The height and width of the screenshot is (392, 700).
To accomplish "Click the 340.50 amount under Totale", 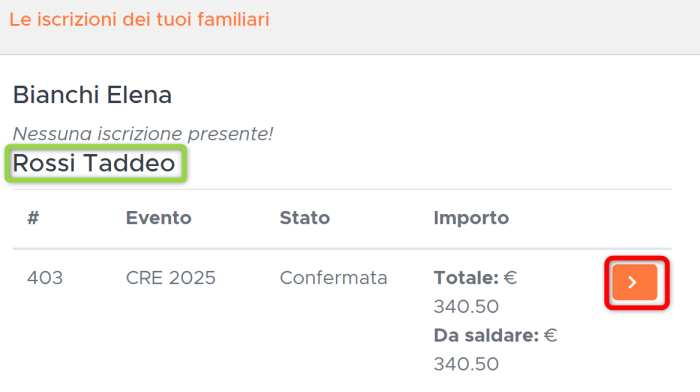I will (x=466, y=307).
